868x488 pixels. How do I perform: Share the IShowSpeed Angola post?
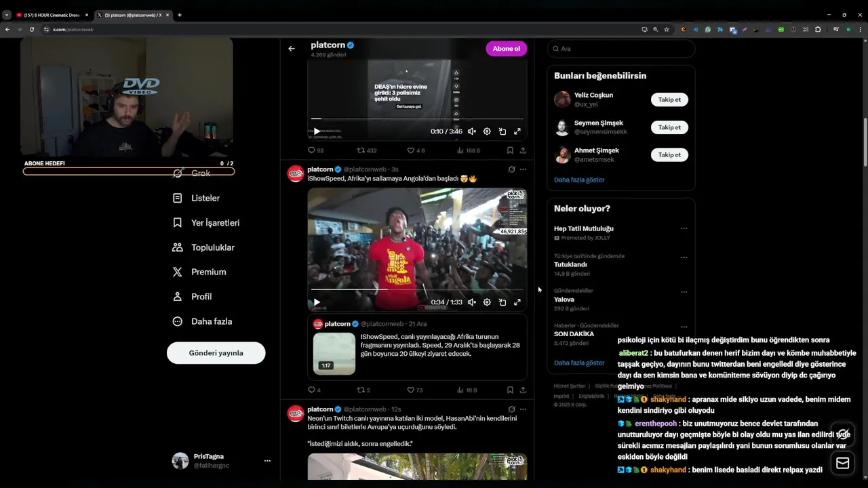click(523, 390)
